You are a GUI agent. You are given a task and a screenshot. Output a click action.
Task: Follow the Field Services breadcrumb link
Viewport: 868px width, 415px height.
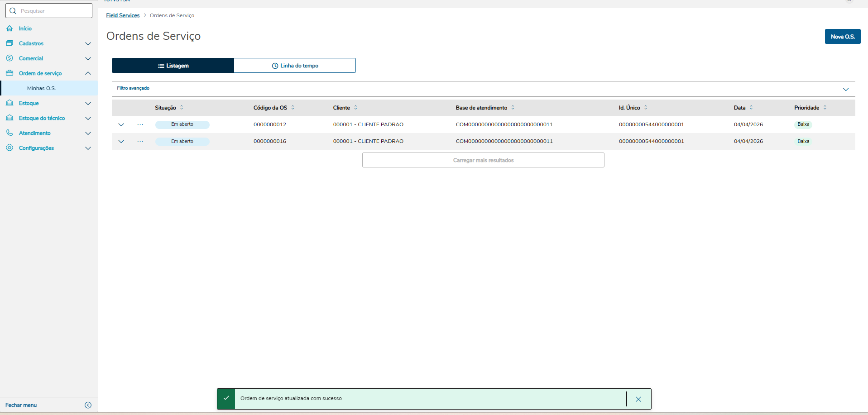123,15
